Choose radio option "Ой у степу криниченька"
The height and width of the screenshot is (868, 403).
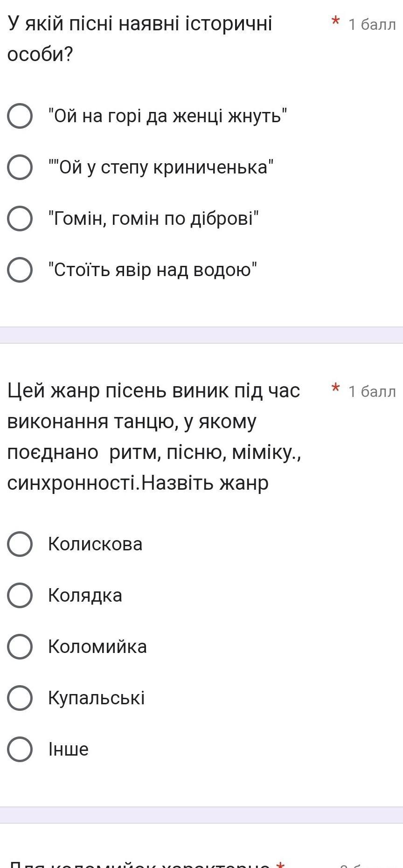20,167
